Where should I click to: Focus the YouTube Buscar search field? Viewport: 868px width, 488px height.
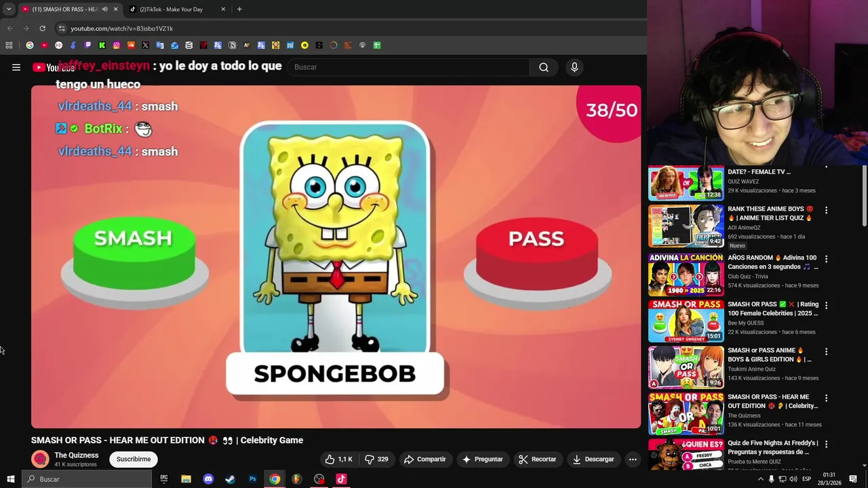tap(409, 67)
